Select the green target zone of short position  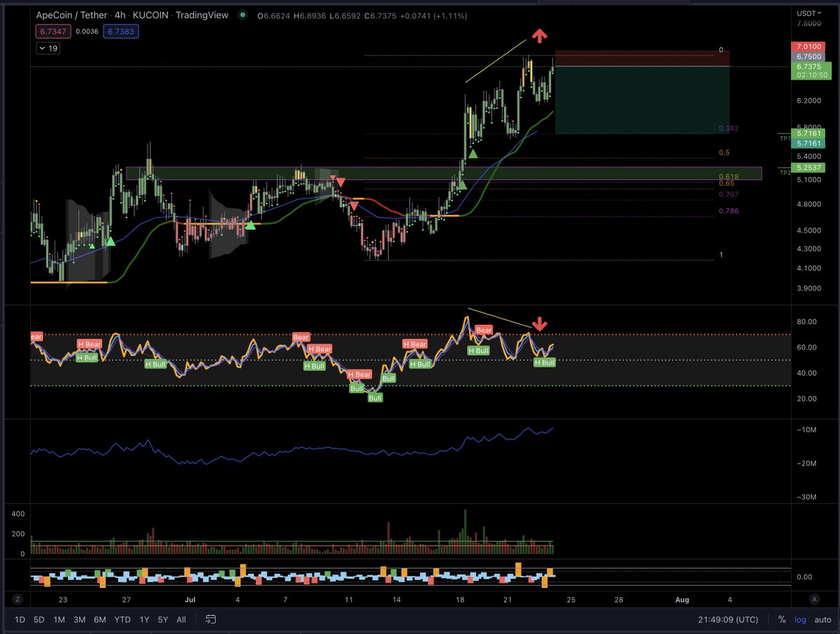[642, 99]
